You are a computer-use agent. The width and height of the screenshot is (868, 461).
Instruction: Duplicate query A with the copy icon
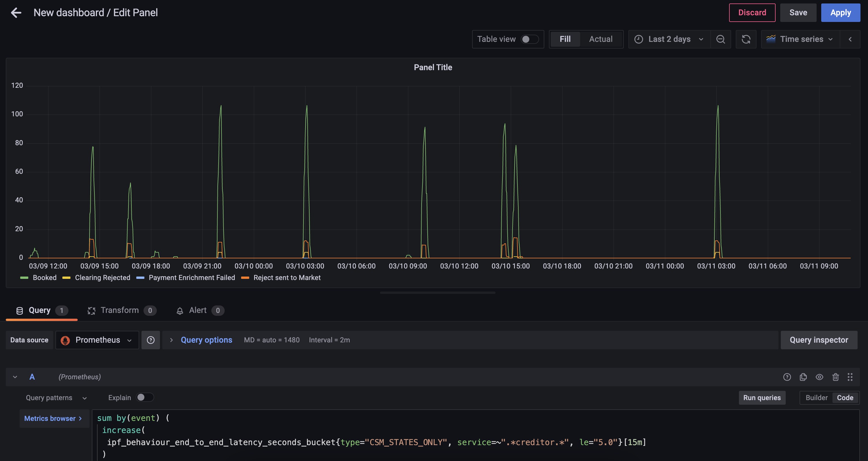[803, 377]
